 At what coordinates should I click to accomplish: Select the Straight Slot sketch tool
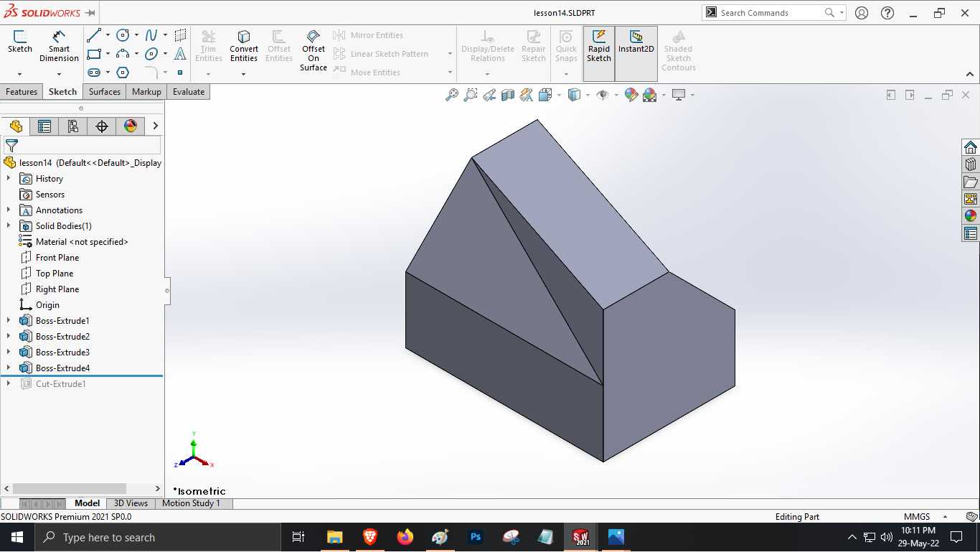click(94, 73)
